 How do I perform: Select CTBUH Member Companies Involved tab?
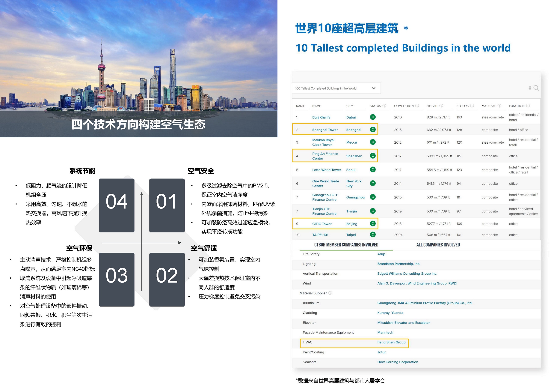[x=346, y=245]
